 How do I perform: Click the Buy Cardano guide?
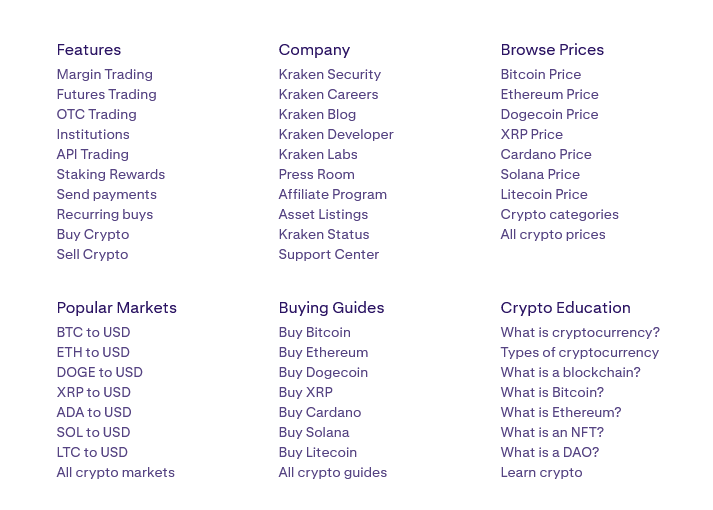tap(319, 412)
